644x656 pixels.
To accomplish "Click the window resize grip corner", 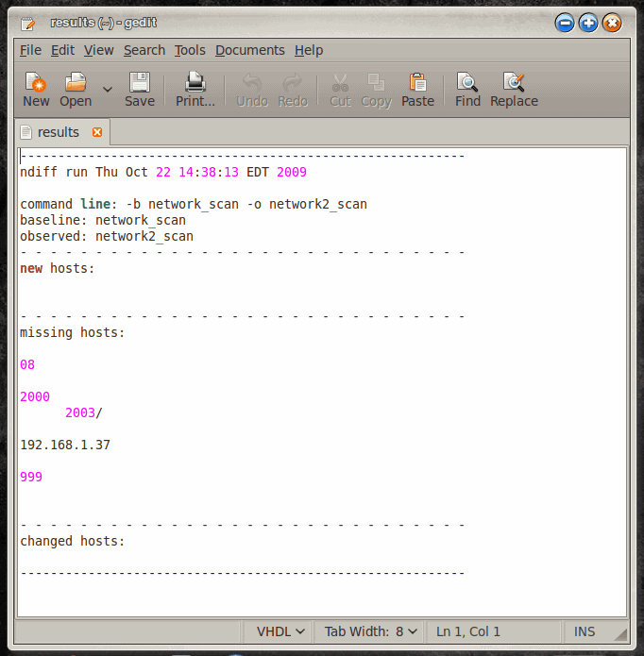I will (x=620, y=634).
